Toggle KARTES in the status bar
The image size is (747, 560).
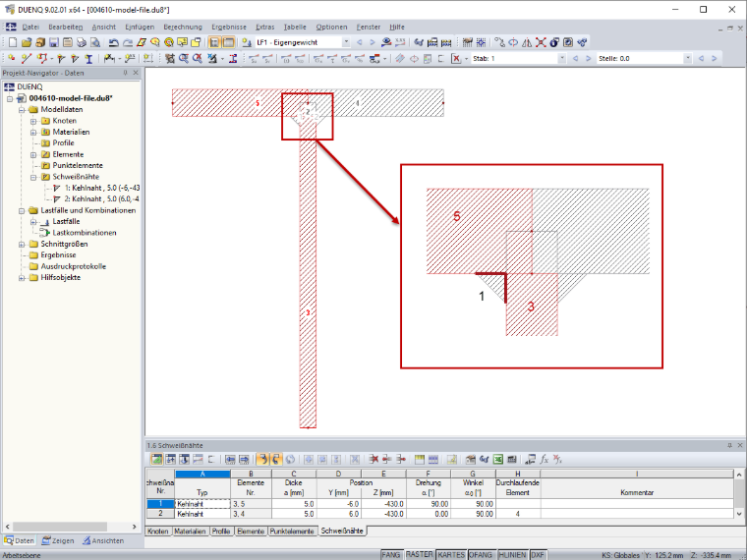(451, 555)
